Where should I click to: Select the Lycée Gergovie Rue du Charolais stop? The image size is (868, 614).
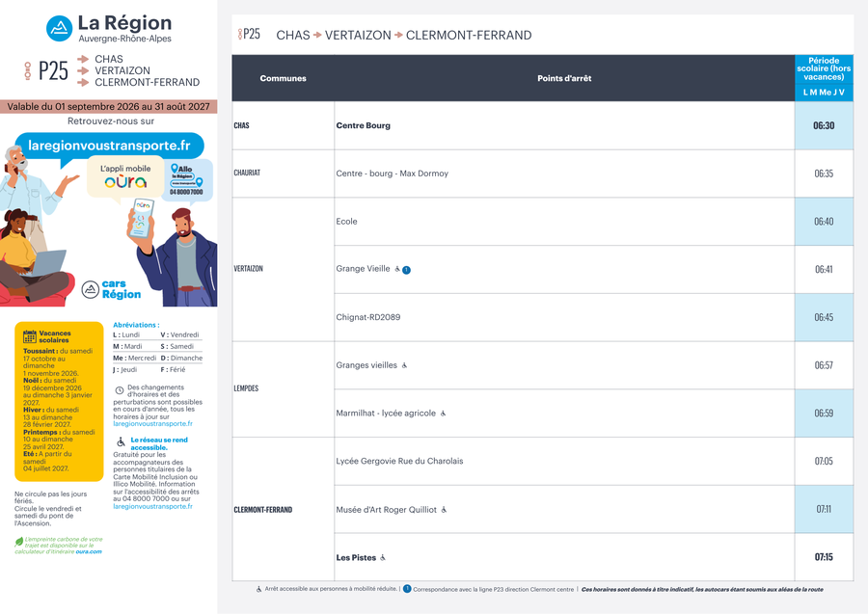tap(399, 461)
